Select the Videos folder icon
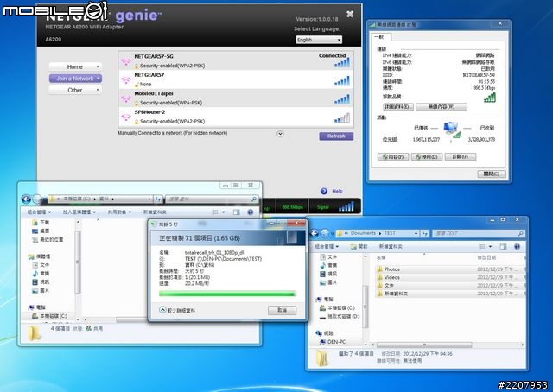The width and height of the screenshot is (553, 392). click(x=380, y=277)
